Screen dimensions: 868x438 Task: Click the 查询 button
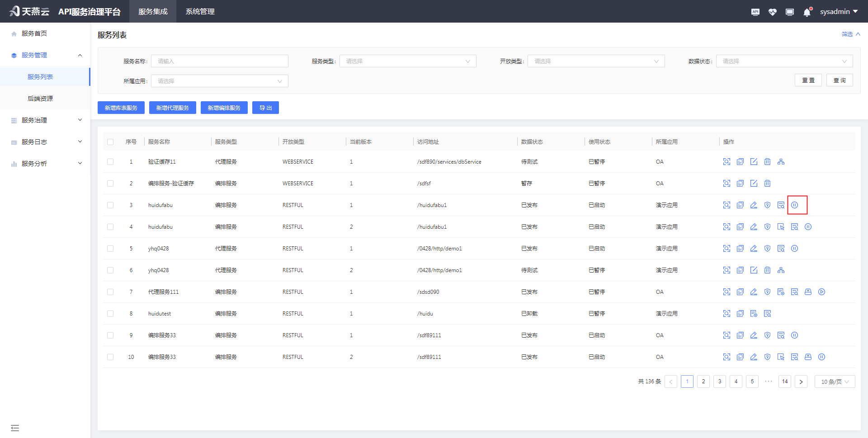coord(839,80)
